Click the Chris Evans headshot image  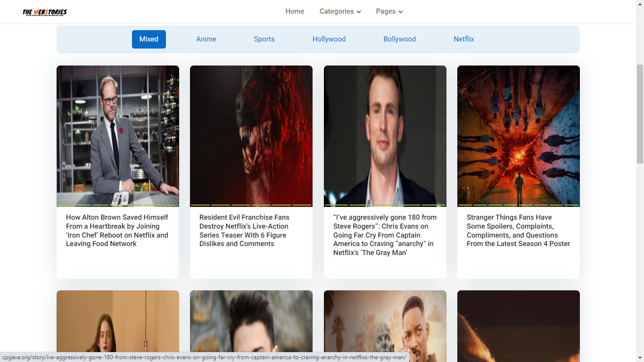point(385,136)
